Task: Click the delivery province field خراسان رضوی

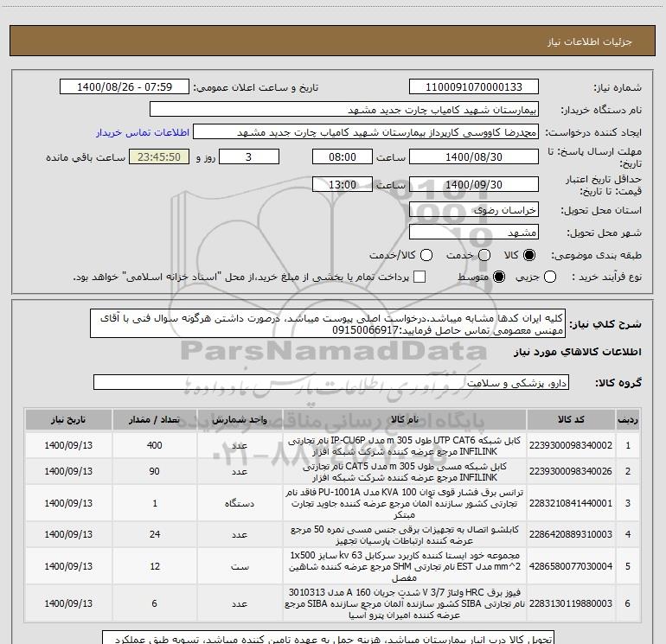Action: (x=474, y=210)
